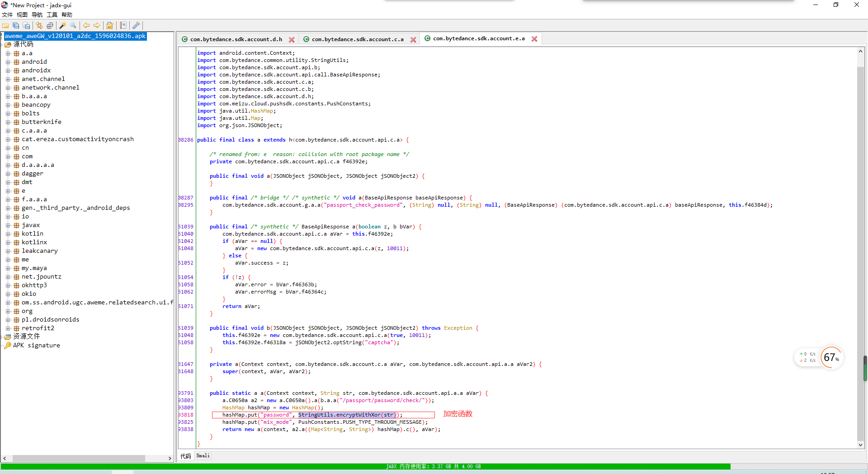The height and width of the screenshot is (474, 868).
Task: Click StringUtils.encryptWithXor in the code
Action: point(339,415)
